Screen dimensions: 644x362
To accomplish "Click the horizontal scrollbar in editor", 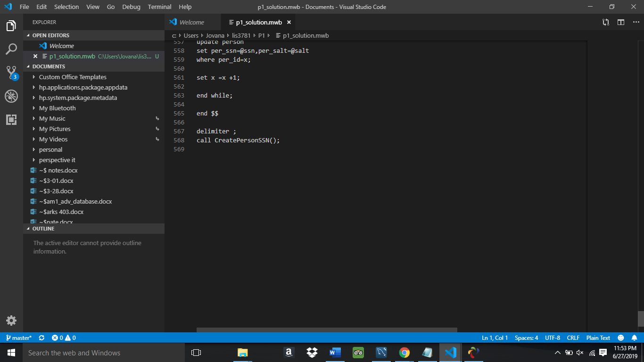I will click(x=327, y=330).
